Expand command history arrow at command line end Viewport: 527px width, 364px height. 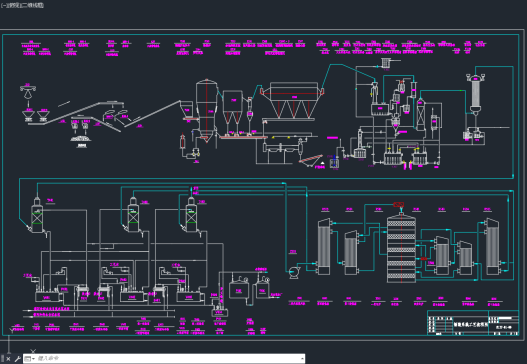302,359
